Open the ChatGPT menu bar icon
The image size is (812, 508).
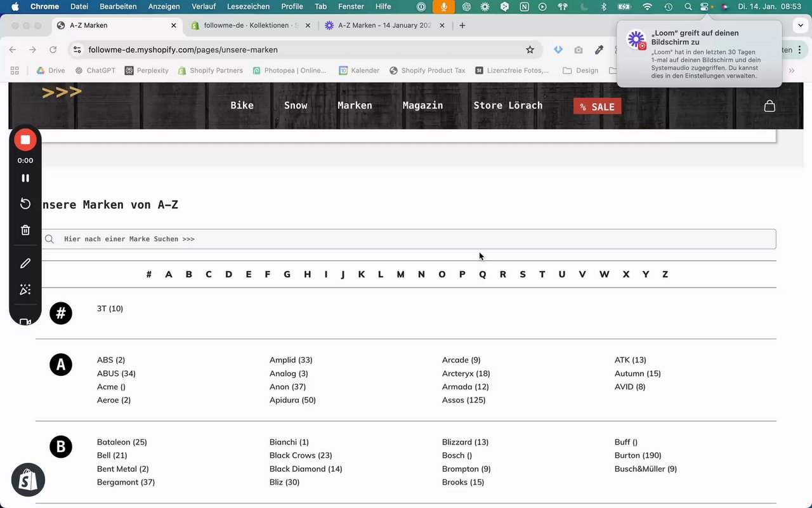(466, 6)
